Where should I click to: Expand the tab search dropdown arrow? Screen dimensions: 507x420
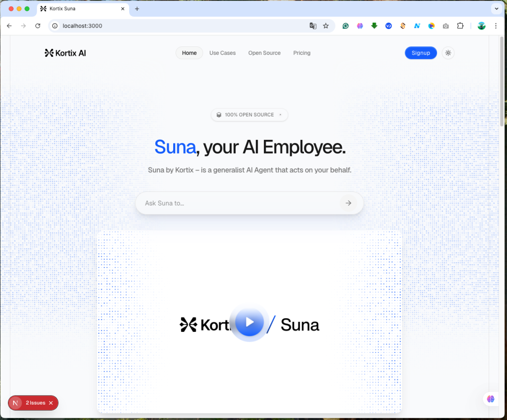(496, 9)
